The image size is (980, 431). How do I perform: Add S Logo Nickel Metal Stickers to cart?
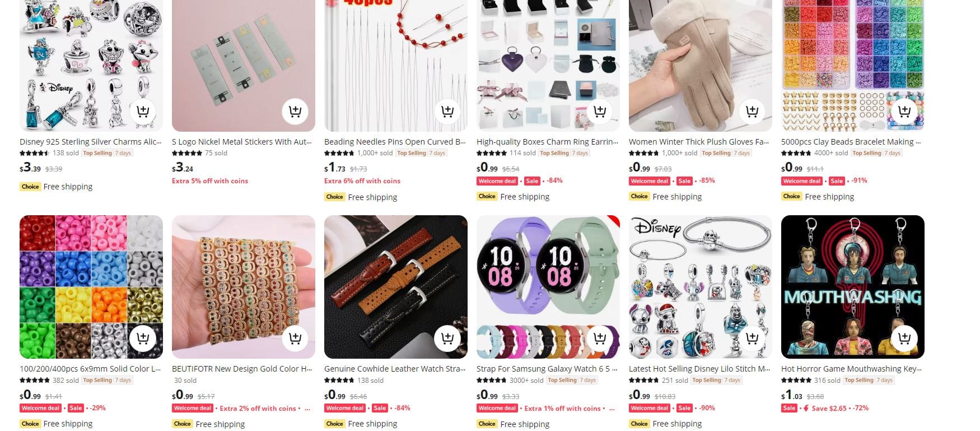point(295,111)
